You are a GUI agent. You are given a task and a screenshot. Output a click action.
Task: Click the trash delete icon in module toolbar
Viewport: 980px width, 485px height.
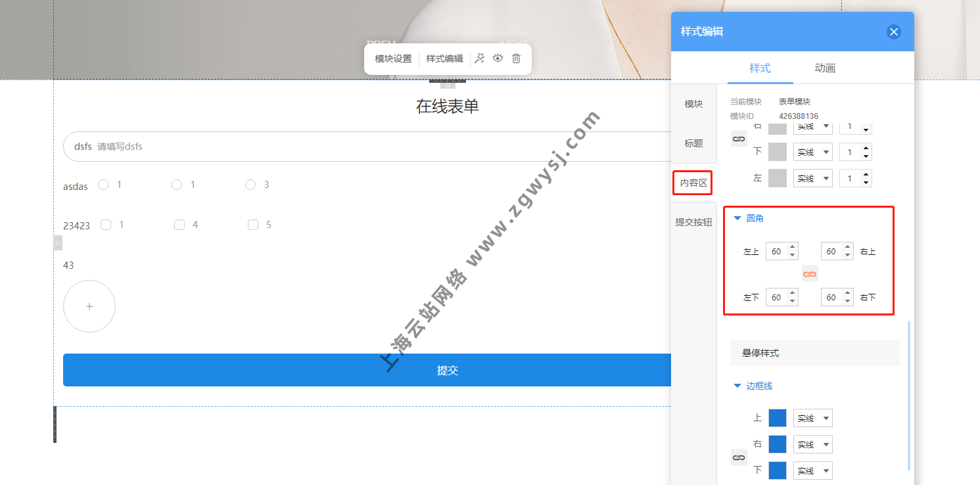(x=516, y=58)
